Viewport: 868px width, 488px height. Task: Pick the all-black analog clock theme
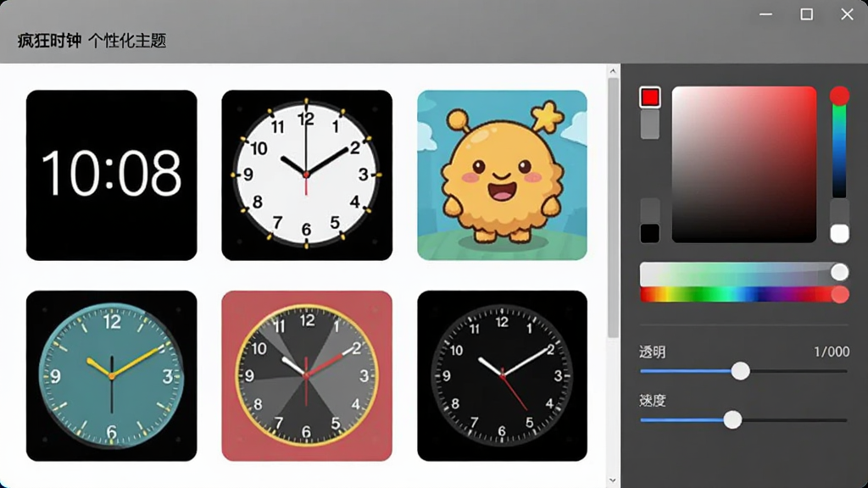coord(502,375)
